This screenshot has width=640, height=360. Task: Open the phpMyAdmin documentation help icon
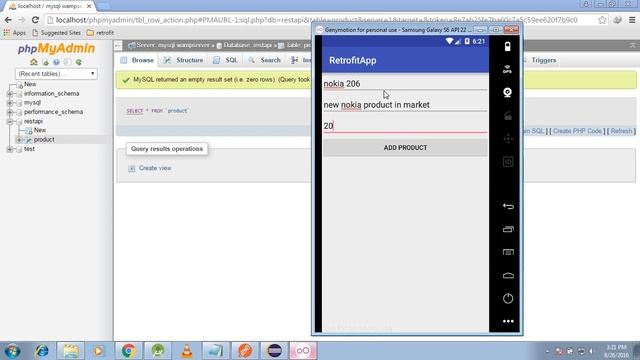[x=56, y=62]
